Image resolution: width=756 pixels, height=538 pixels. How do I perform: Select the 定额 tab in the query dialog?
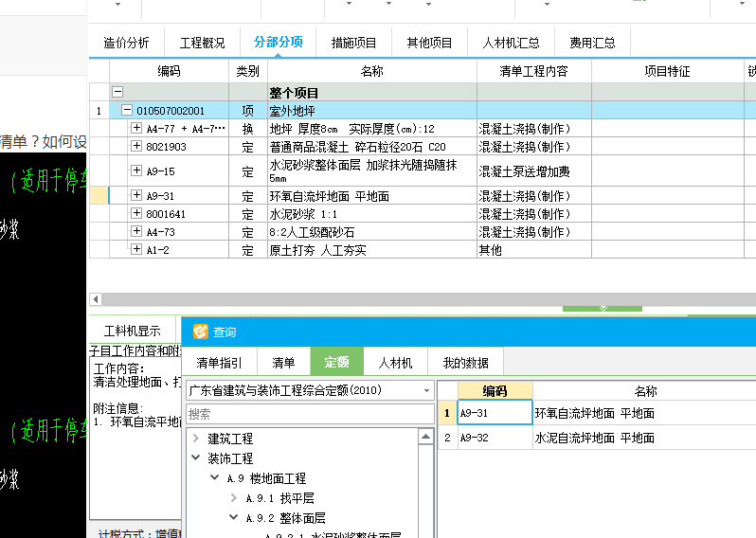336,362
